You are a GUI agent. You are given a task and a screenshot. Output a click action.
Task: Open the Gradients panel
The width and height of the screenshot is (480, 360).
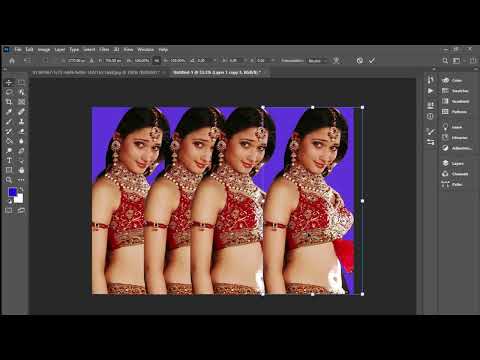(x=456, y=101)
